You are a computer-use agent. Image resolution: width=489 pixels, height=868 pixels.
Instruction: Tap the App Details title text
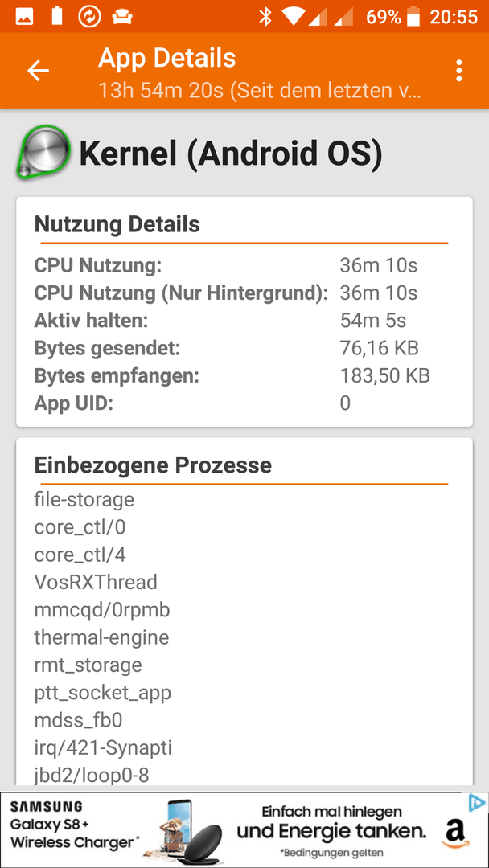(166, 58)
